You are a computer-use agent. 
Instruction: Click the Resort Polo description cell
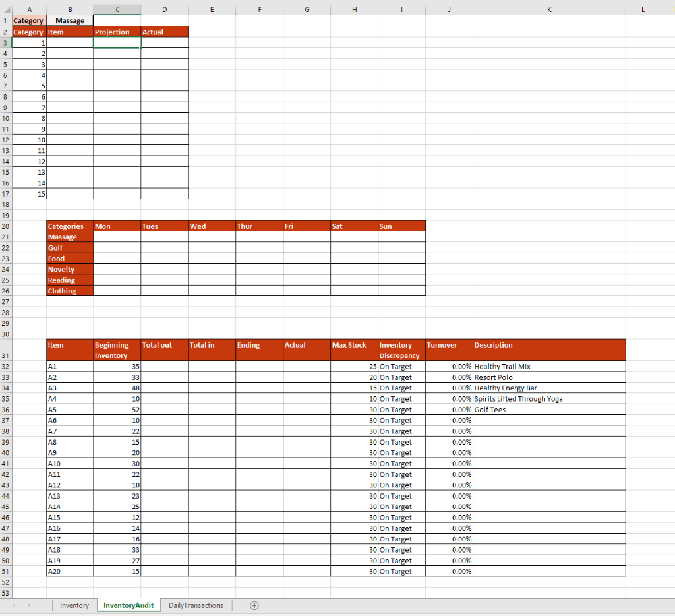tap(549, 377)
